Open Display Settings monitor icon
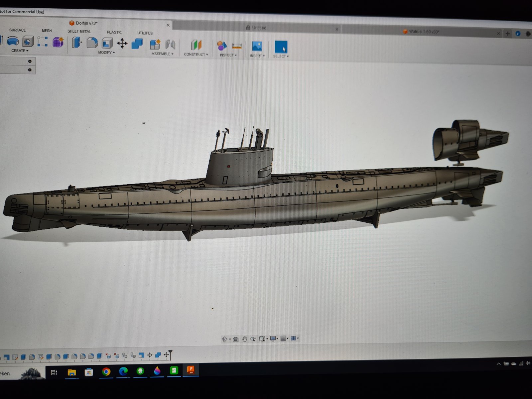Screen dimensions: 532x399 pyautogui.click(x=273, y=338)
